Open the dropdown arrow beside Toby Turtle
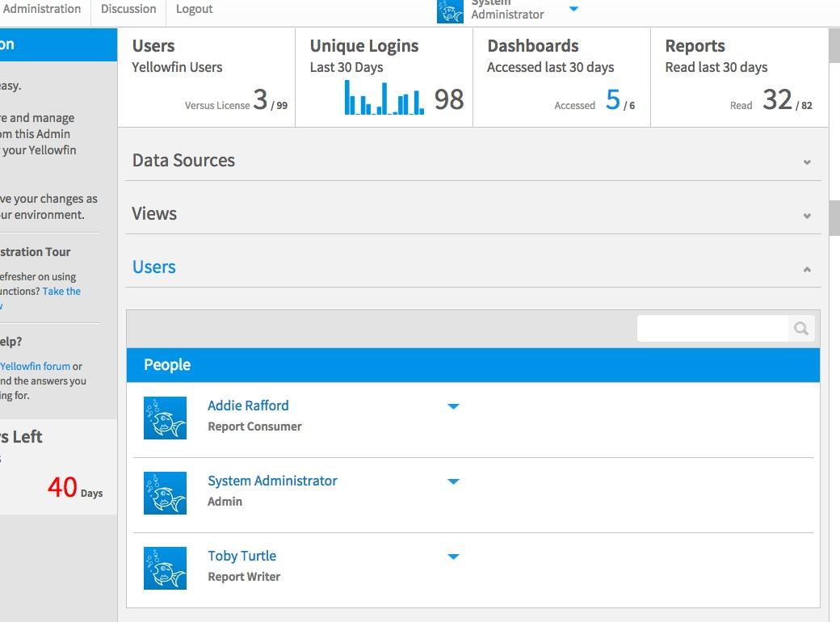Screen dimensions: 840x622 click(x=453, y=556)
